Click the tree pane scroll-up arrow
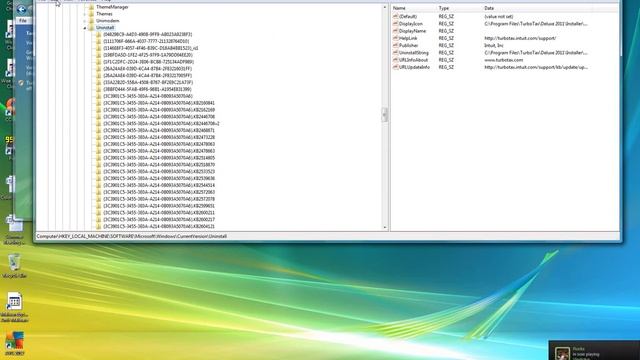 point(384,7)
